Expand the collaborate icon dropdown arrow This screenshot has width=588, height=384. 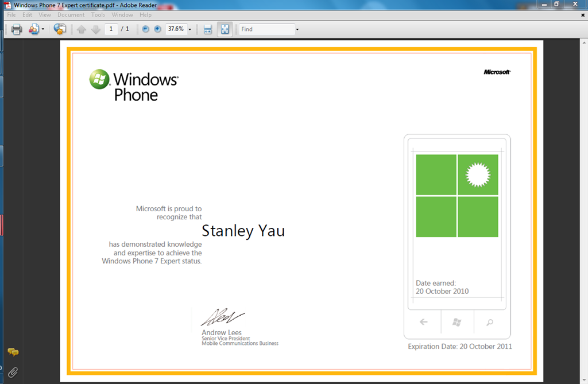tap(43, 29)
